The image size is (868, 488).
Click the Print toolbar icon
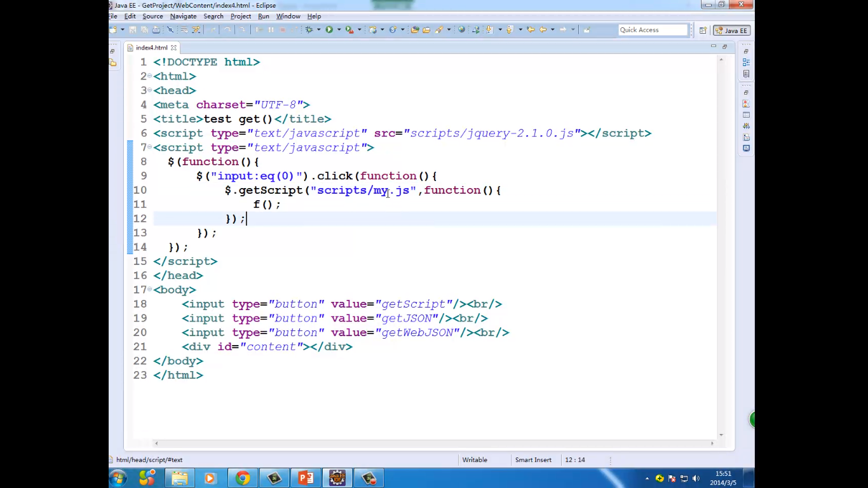click(156, 30)
